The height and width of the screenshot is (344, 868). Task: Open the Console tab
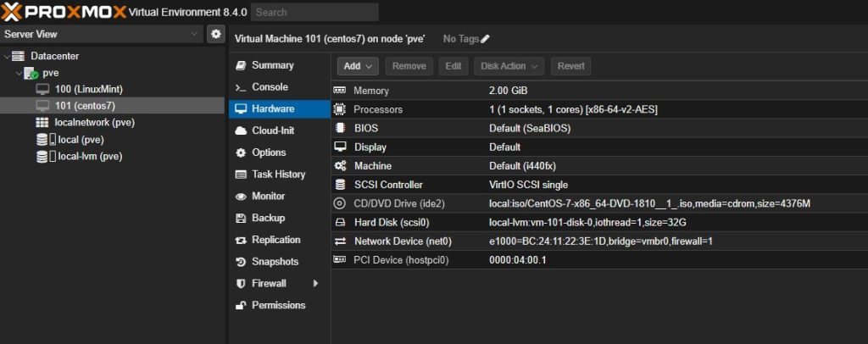point(279,87)
